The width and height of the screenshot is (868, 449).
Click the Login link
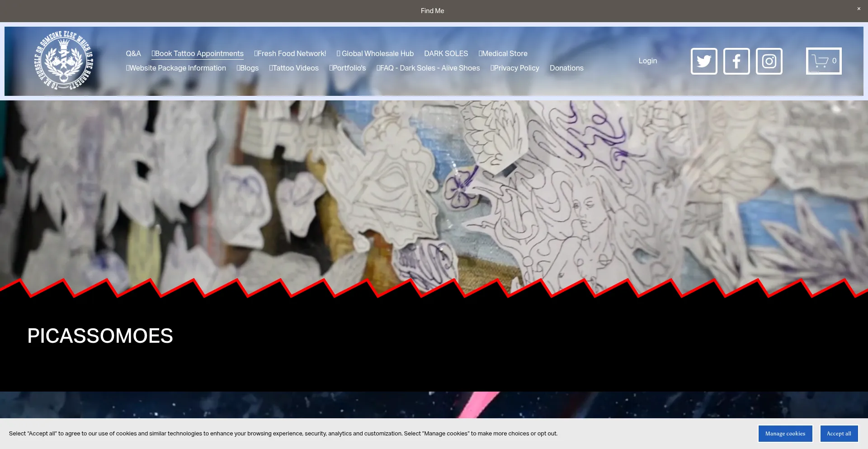(x=647, y=61)
